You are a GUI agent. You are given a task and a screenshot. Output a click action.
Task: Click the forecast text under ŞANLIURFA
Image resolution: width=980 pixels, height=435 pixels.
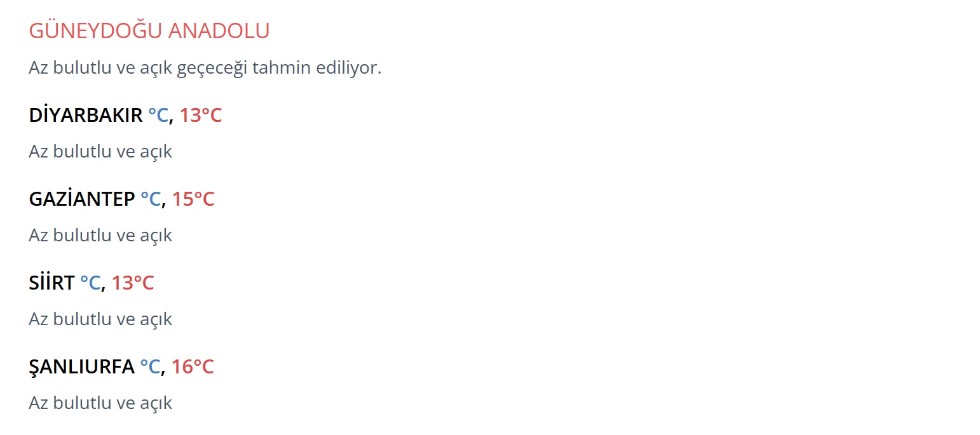tap(100, 403)
